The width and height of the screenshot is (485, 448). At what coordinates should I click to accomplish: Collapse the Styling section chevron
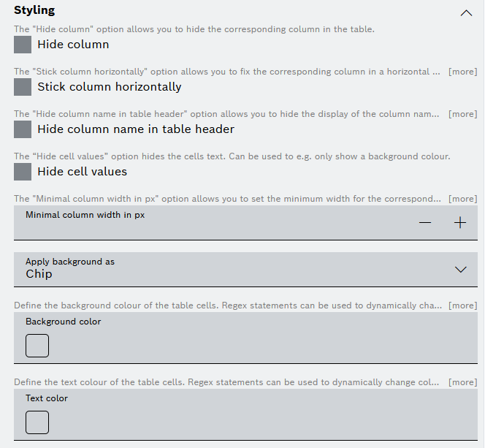466,12
